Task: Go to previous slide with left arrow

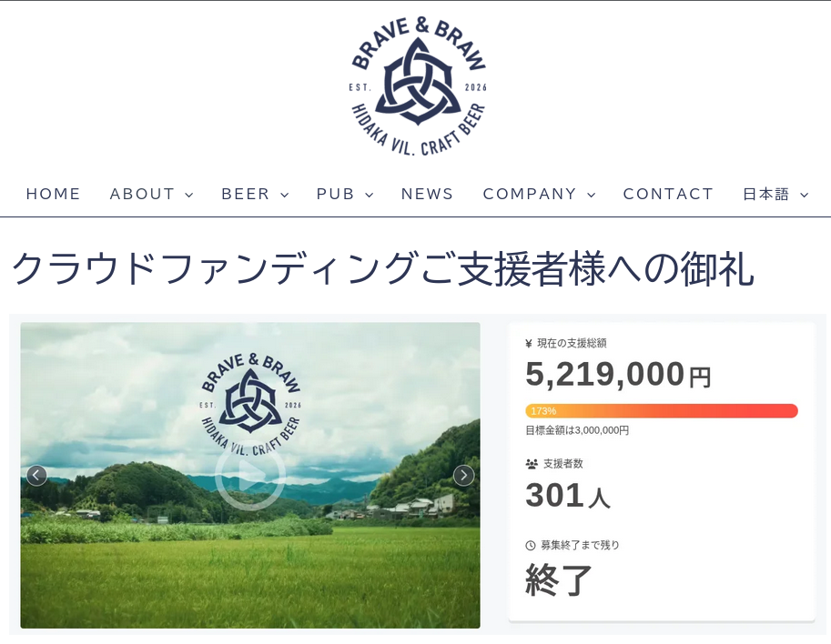Action: click(36, 476)
